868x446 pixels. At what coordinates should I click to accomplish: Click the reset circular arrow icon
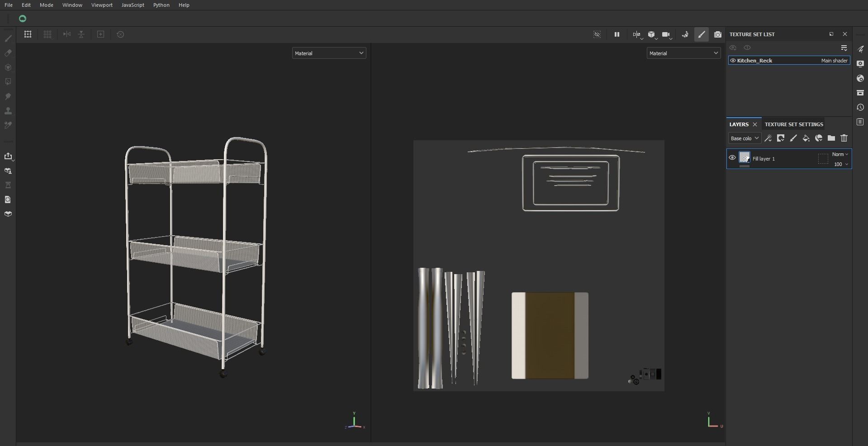(120, 34)
